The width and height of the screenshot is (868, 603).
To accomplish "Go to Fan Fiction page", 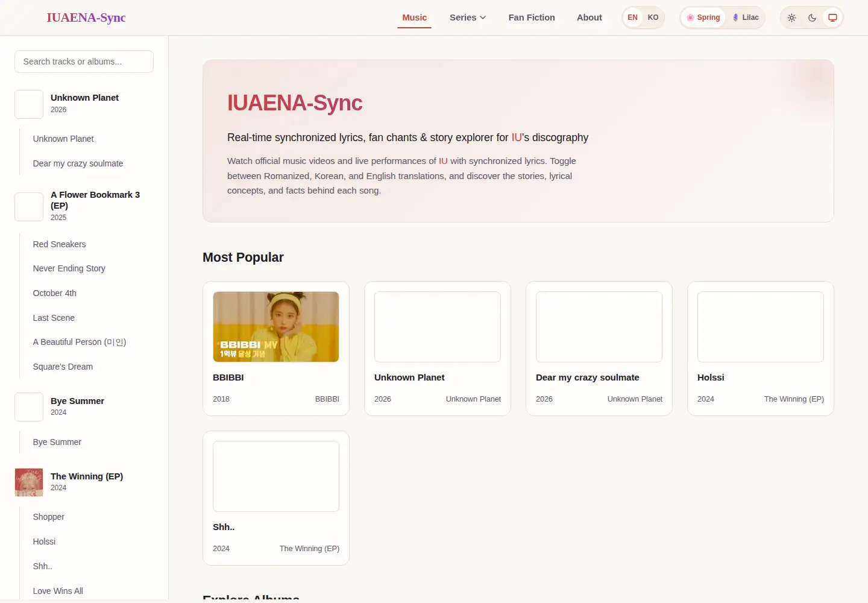I will (532, 17).
